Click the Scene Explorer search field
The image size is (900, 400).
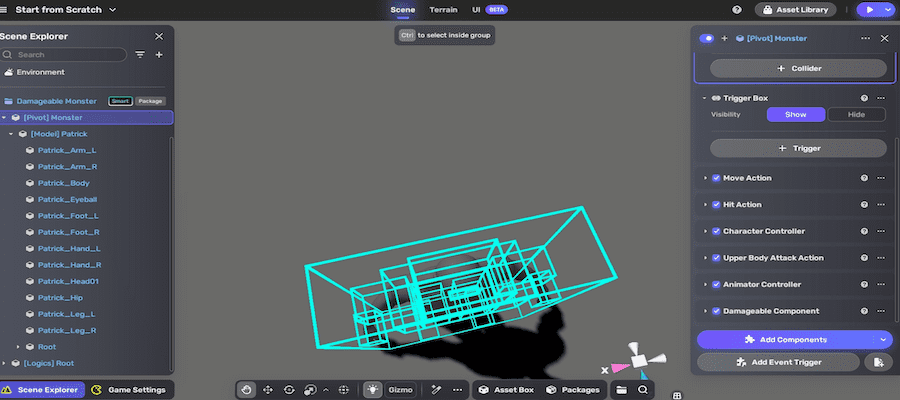pos(70,54)
